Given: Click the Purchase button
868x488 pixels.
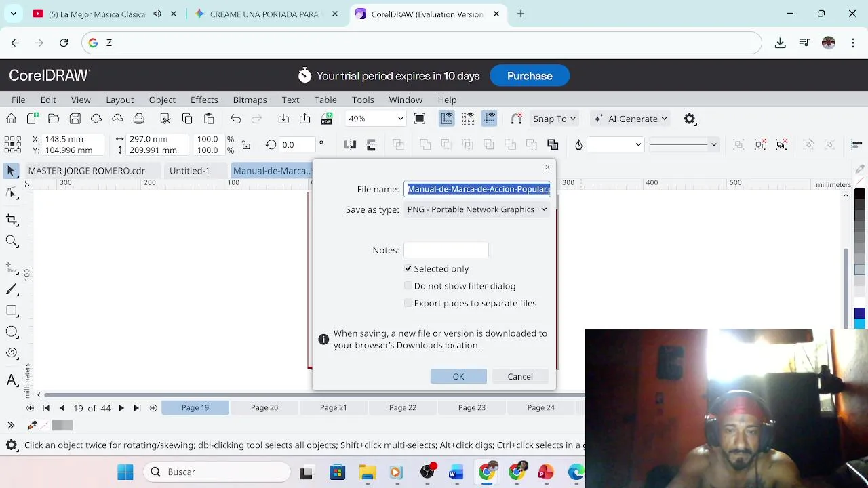Looking at the screenshot, I should pos(530,76).
